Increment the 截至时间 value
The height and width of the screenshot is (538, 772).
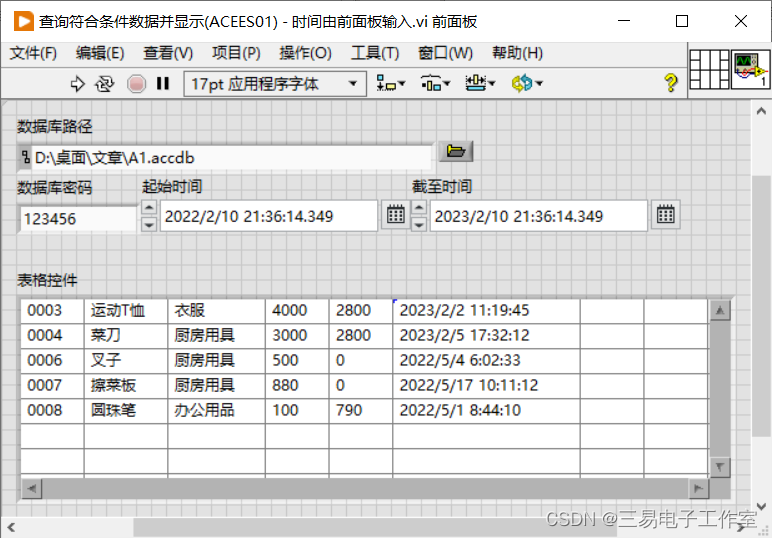click(418, 207)
